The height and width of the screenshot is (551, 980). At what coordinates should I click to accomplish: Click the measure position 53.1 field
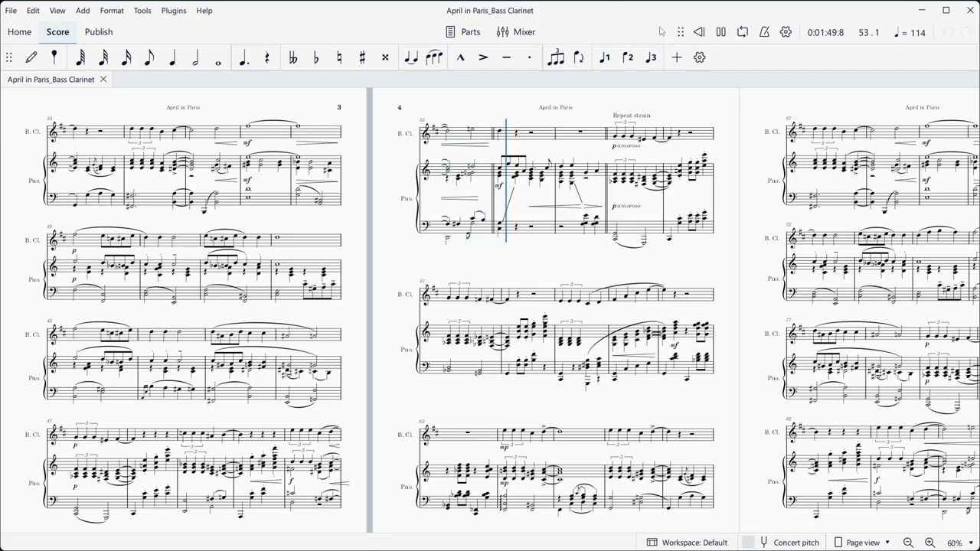point(869,33)
